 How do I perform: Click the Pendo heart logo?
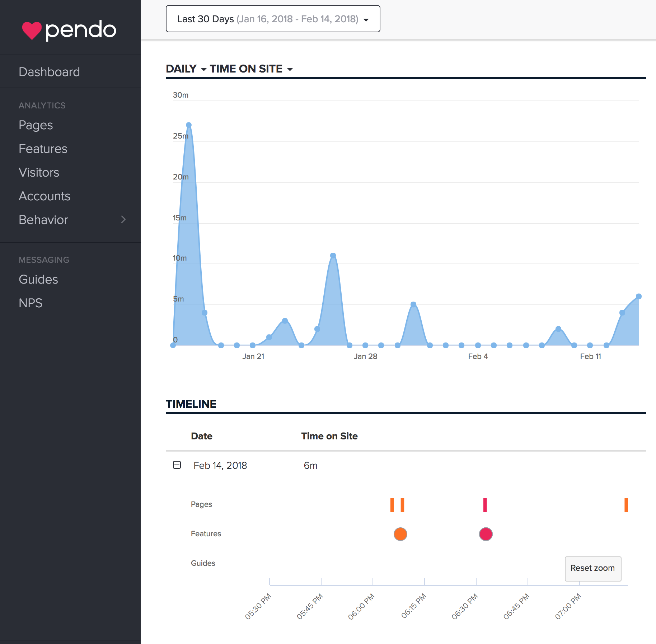[32, 30]
